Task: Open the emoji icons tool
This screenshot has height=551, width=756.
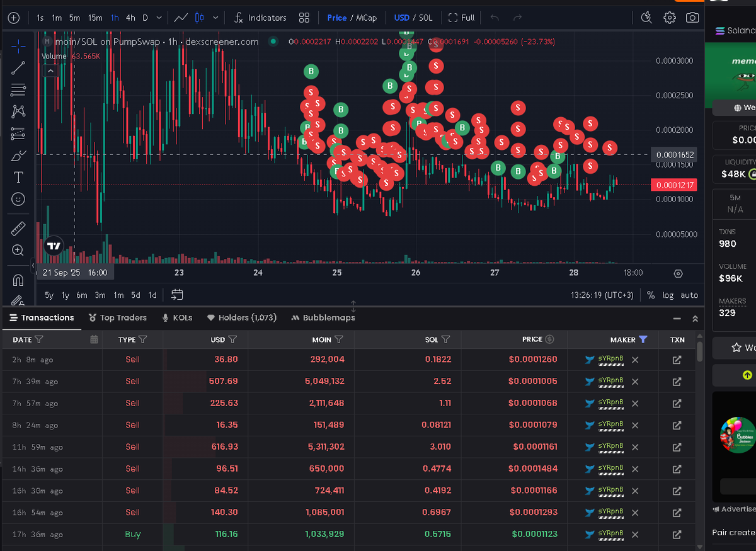Action: [x=18, y=199]
